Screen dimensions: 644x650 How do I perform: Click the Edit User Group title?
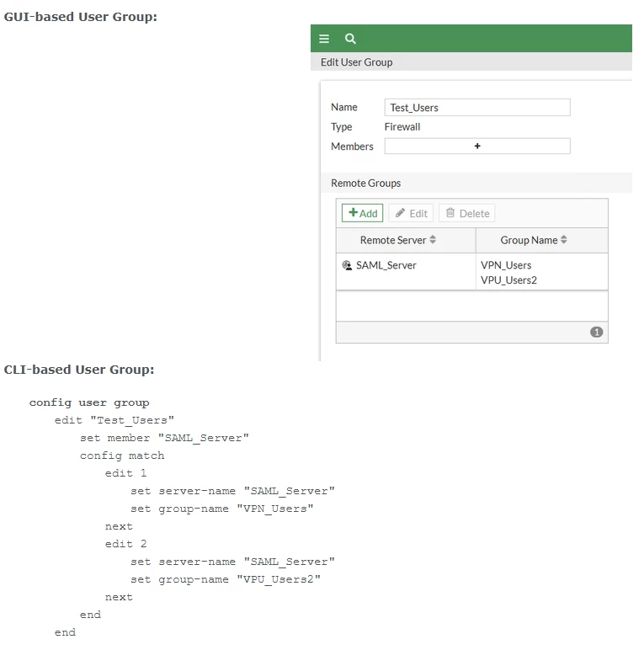point(356,62)
